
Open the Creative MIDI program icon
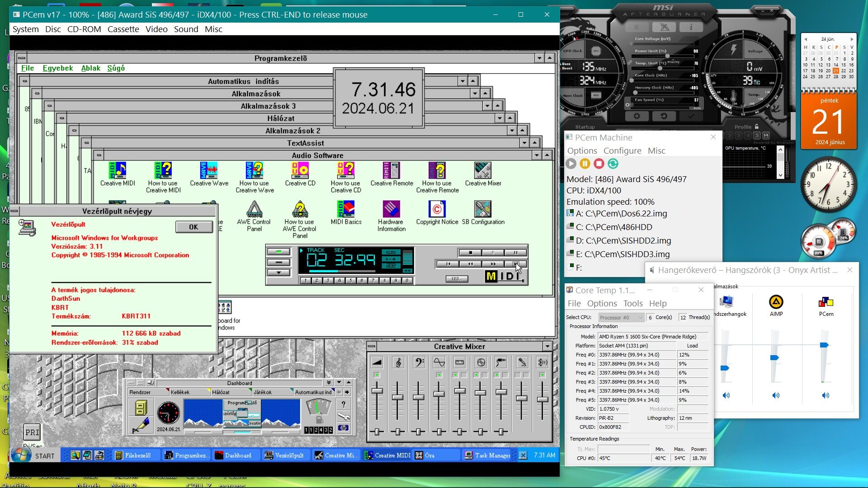click(118, 174)
